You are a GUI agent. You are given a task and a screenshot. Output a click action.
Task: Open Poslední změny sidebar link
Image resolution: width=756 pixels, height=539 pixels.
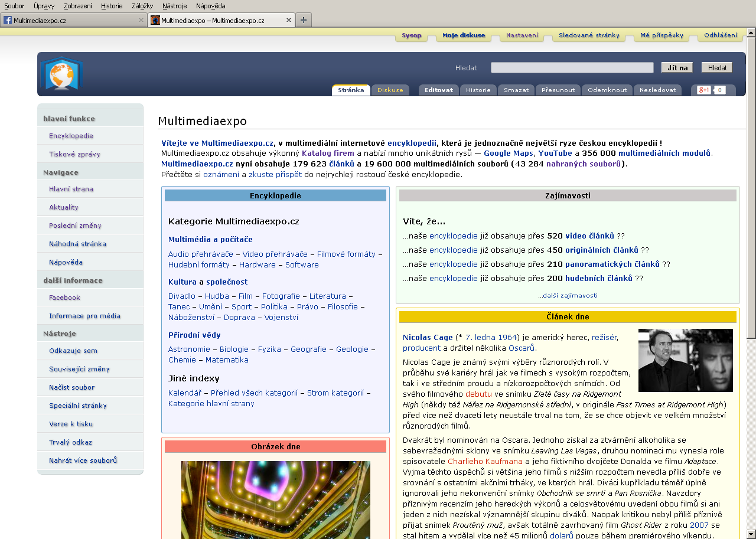click(x=75, y=226)
